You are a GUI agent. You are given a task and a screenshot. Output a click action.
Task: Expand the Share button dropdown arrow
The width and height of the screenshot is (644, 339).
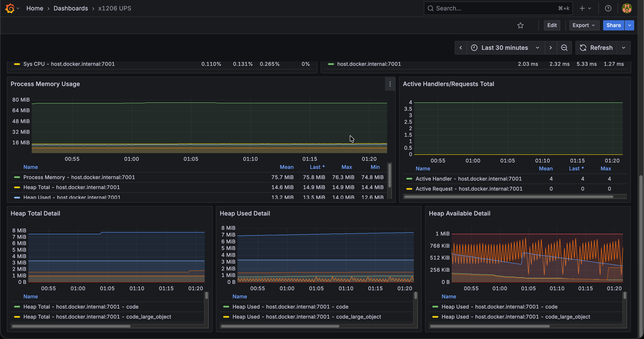pyautogui.click(x=629, y=25)
